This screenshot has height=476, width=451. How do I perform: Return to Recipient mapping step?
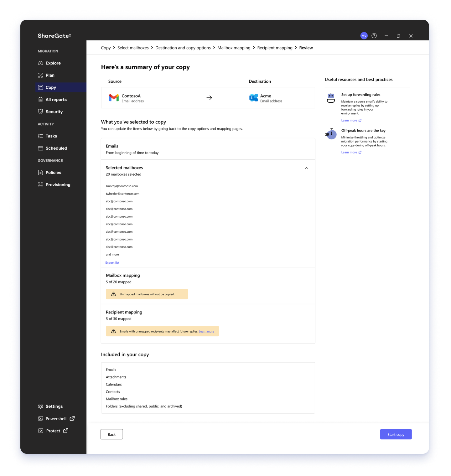(x=275, y=48)
